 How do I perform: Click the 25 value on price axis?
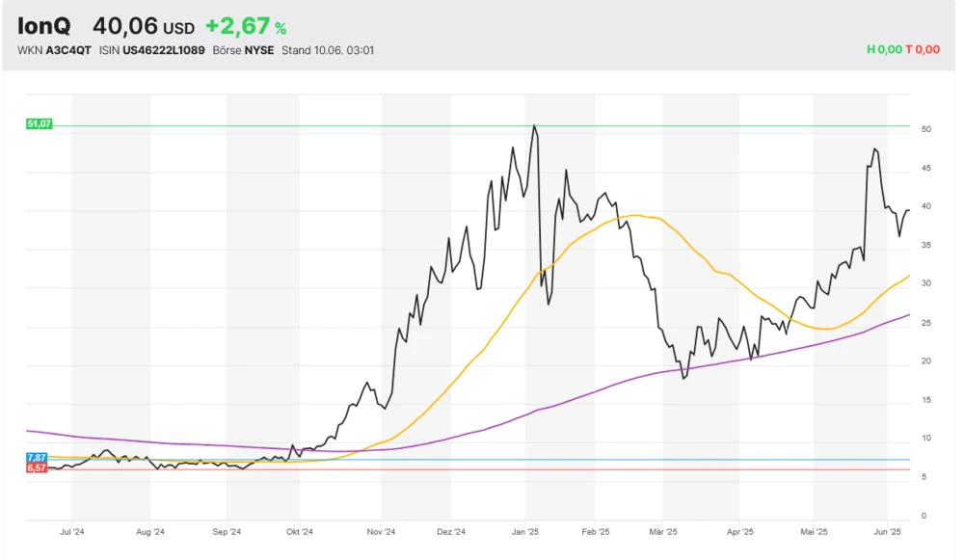[x=925, y=323]
